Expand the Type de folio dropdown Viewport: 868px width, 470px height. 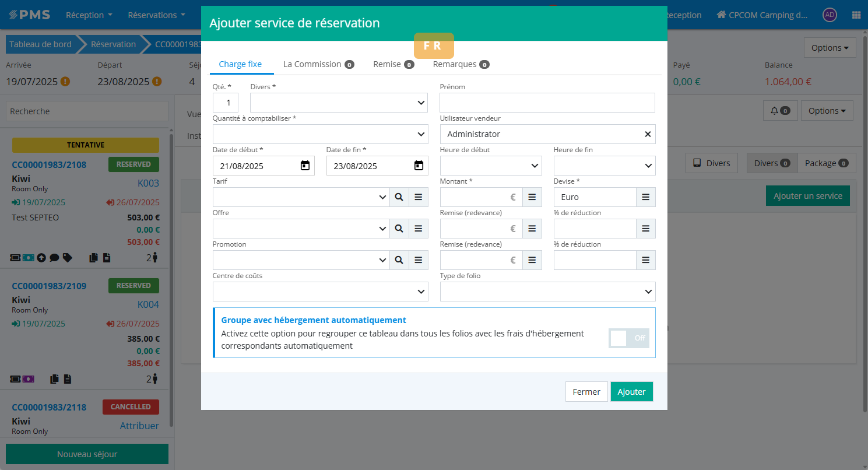[547, 292]
